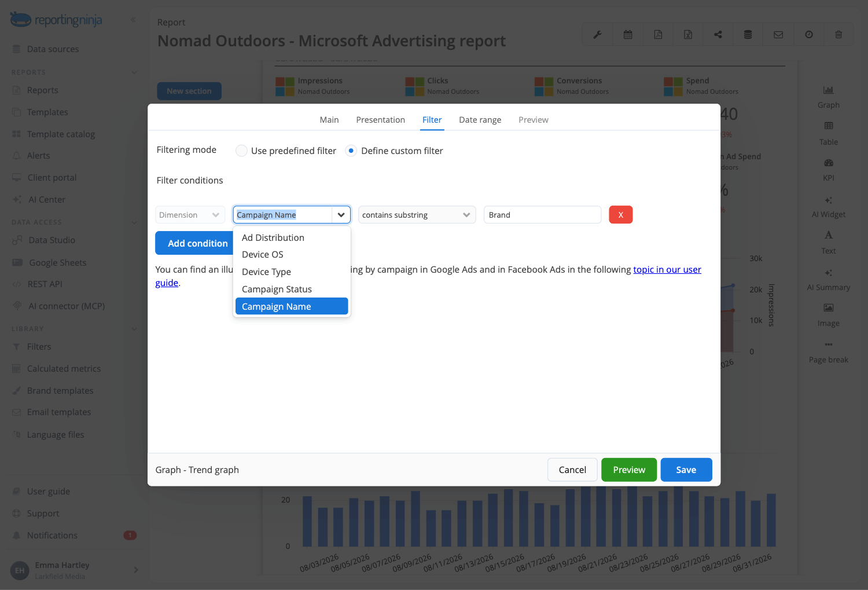Open the database stack icon in report toolbar
Screen dimensions: 868x590
click(x=748, y=35)
